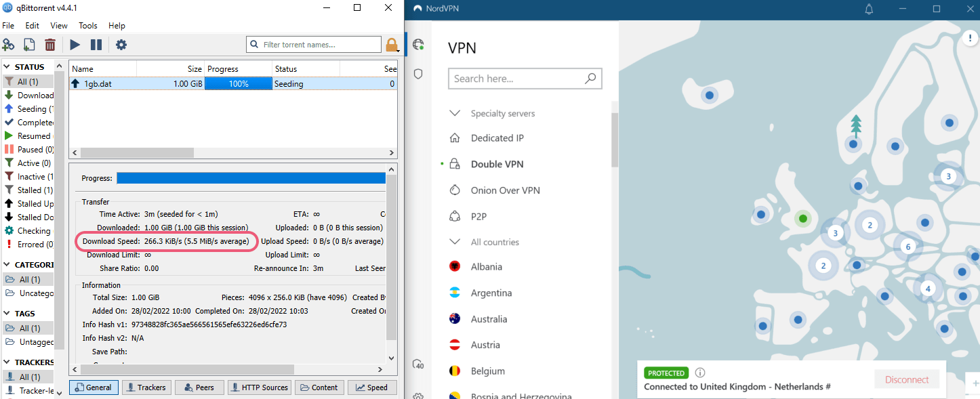The height and width of the screenshot is (399, 980).
Task: Select the Errored (0) filter
Action: [28, 245]
